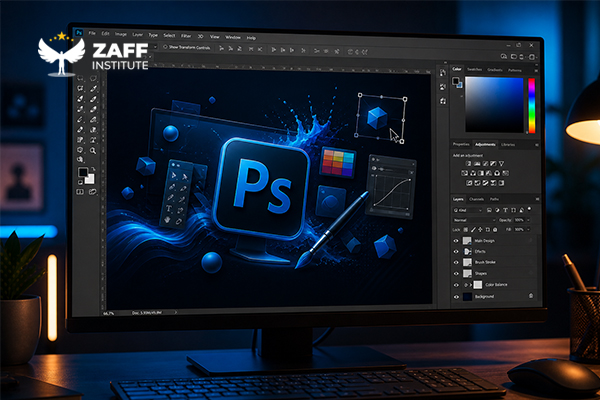Open the Opacity slider arrow
600x400 pixels.
click(x=528, y=220)
